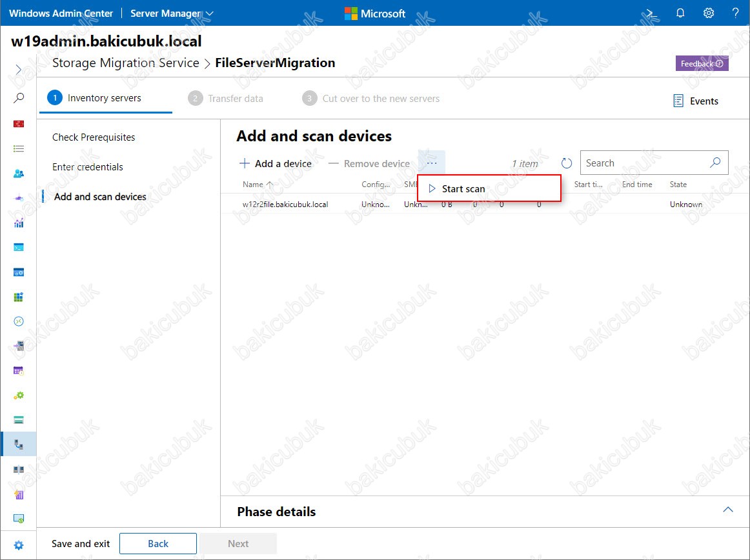Viewport: 750px width, 560px height.
Task: Open the green list tool icon
Action: [19, 149]
